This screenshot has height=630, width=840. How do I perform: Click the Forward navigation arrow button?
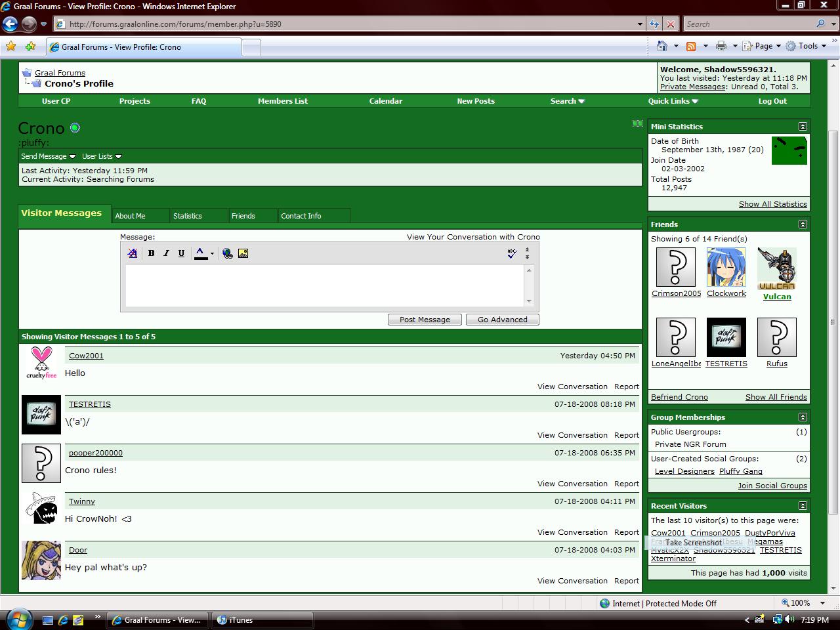[29, 24]
